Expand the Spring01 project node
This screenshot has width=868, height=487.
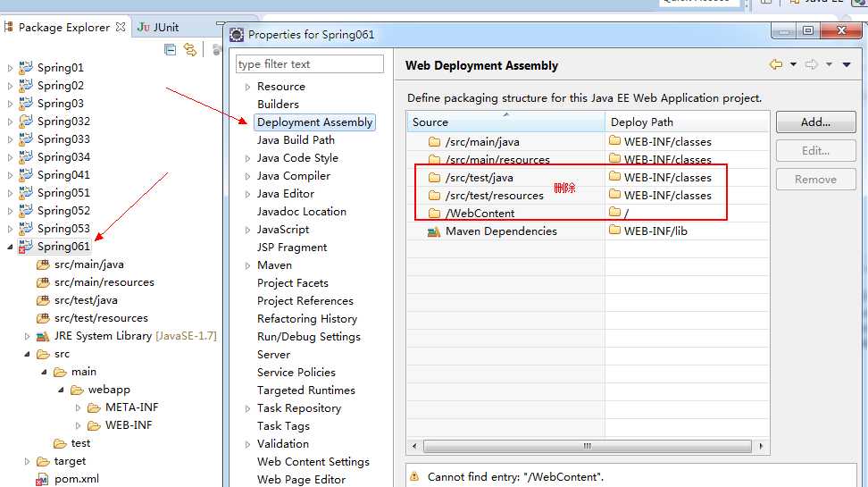[10, 68]
